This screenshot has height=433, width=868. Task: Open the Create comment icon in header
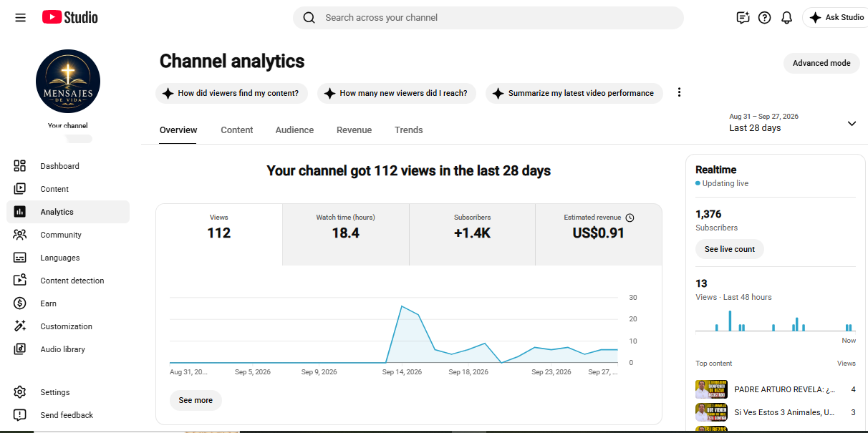coord(743,18)
